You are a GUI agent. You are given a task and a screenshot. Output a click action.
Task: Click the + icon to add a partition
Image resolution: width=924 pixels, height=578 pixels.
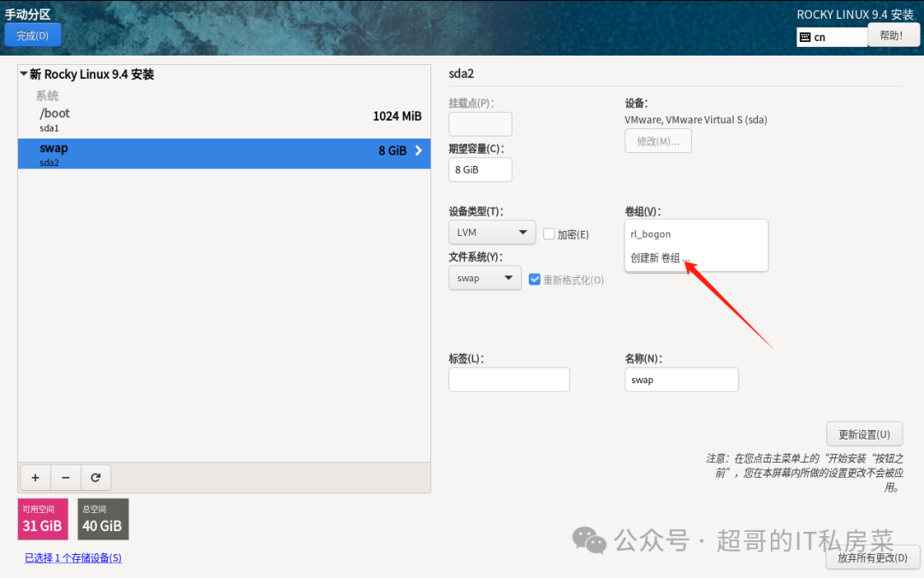click(35, 477)
